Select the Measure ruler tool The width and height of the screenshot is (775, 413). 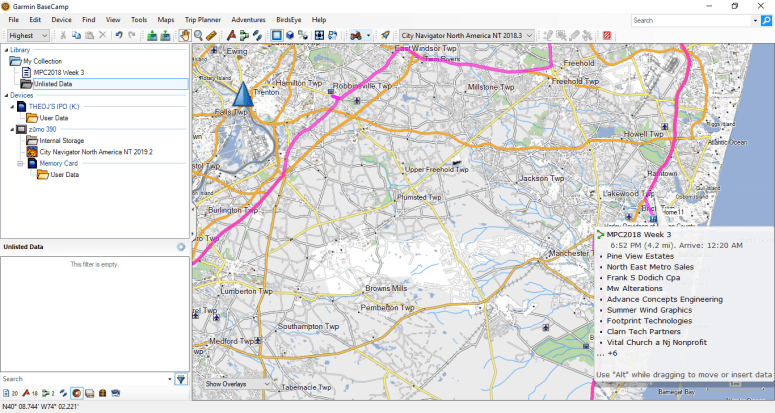tap(212, 35)
